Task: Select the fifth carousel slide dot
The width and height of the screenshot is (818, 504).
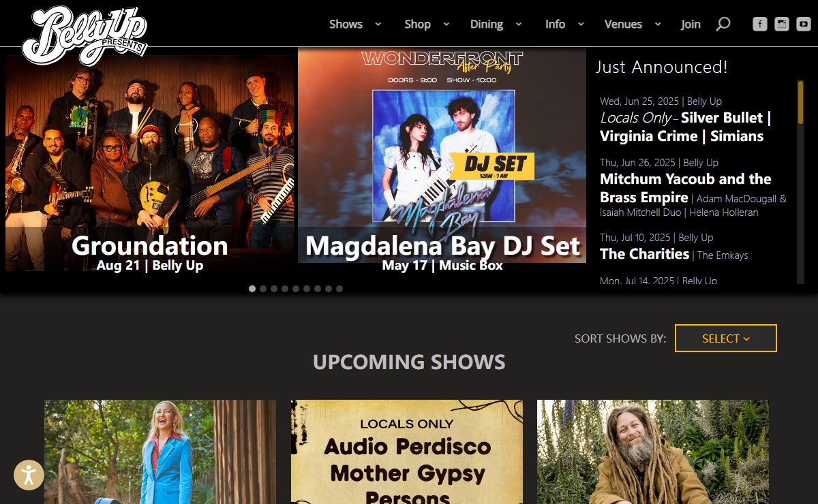Action: pos(296,289)
